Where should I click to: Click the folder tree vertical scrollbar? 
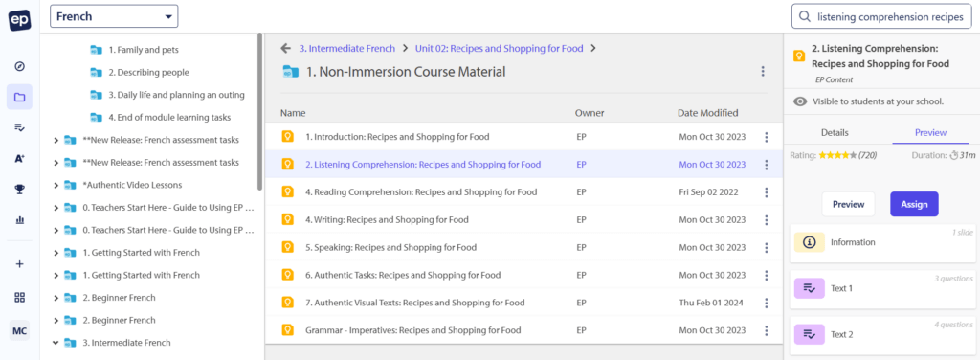pos(260,111)
